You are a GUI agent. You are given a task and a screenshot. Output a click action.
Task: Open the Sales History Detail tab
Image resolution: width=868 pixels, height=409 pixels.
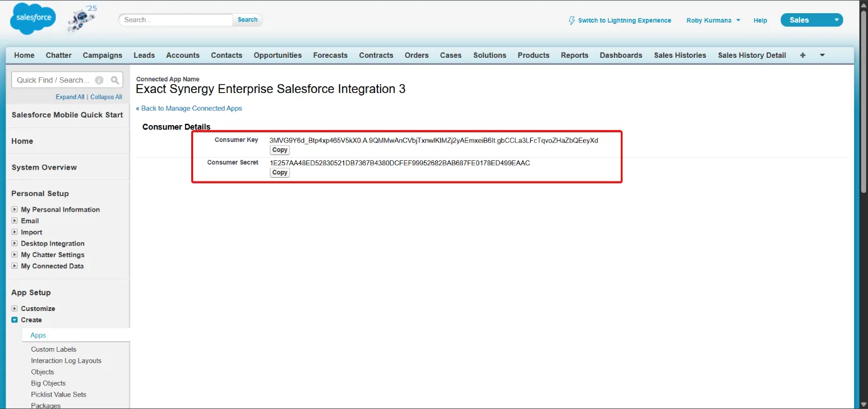(x=752, y=55)
